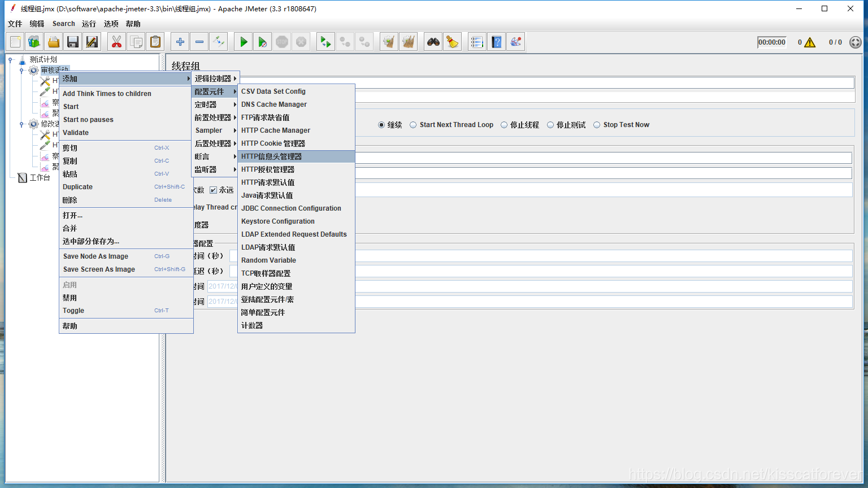The width and height of the screenshot is (868, 488).
Task: Select the Stop Test Now radio
Action: (x=597, y=125)
